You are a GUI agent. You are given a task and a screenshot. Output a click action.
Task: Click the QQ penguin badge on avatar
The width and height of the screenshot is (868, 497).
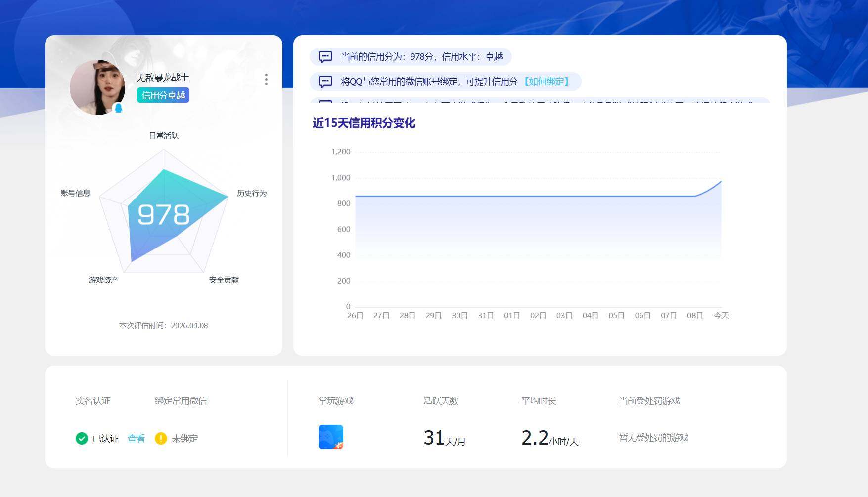[119, 108]
